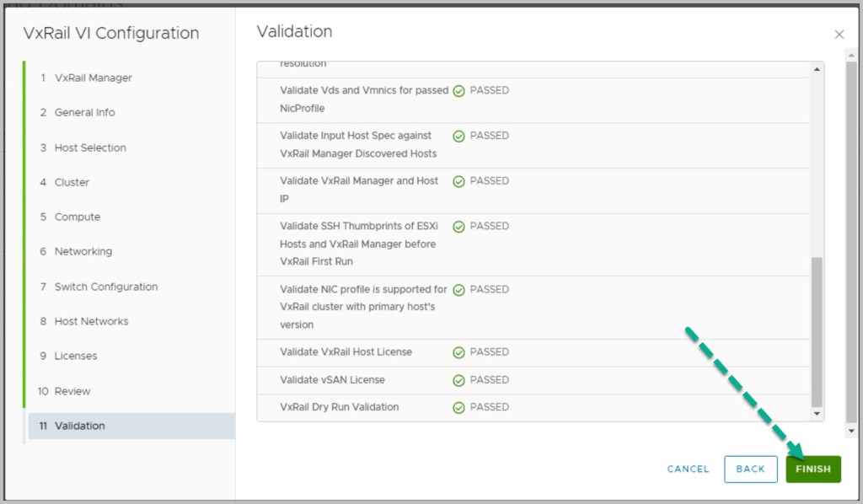Click the green check beside Validate NIC profile
Image resolution: width=863 pixels, height=504 pixels.
tap(458, 290)
